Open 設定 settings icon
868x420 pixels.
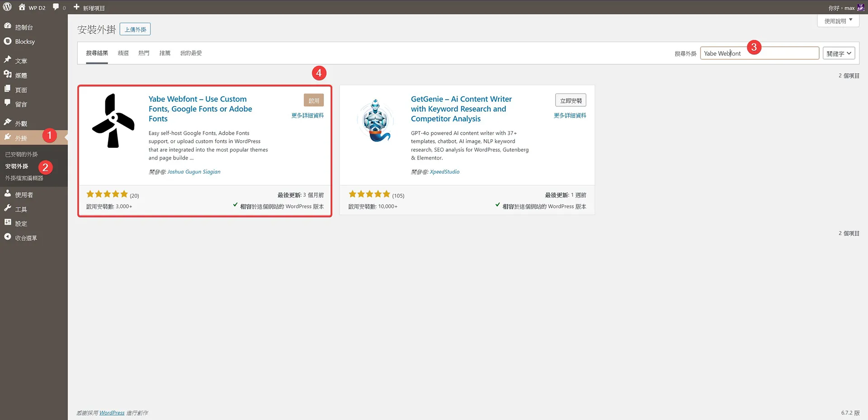tap(8, 222)
